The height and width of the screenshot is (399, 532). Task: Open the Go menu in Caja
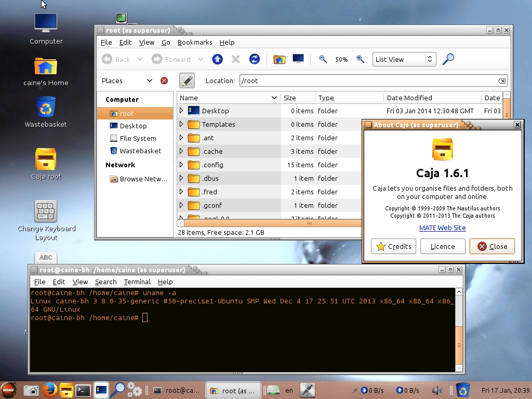pos(166,43)
